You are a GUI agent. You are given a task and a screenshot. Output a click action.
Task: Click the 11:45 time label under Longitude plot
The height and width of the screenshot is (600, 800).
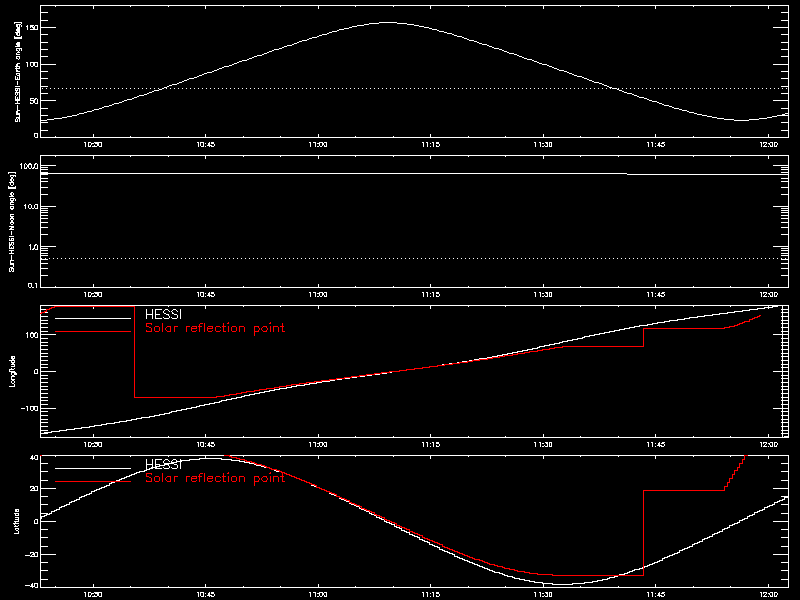coord(656,445)
